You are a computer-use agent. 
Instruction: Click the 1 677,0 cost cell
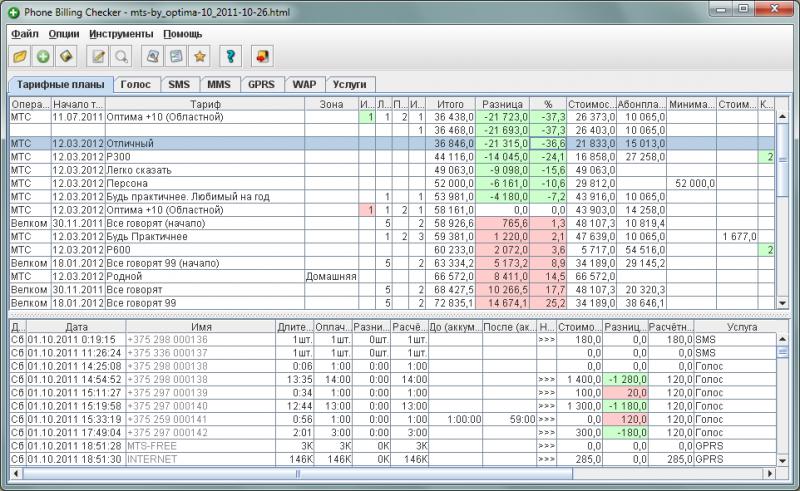pyautogui.click(x=737, y=236)
